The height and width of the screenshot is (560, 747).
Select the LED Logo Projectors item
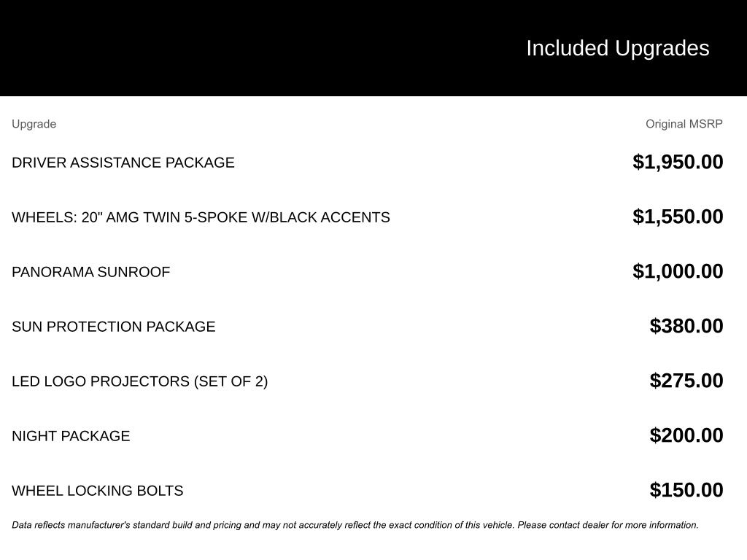(139, 381)
